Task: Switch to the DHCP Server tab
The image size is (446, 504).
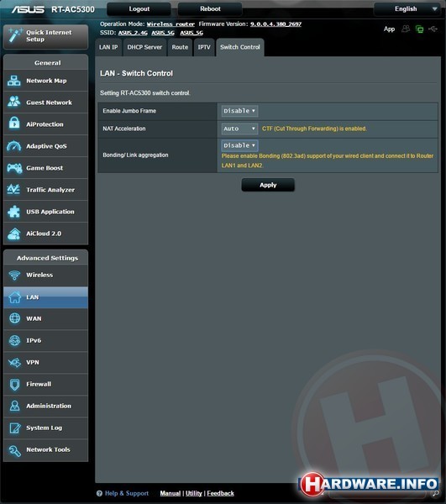Action: (144, 47)
